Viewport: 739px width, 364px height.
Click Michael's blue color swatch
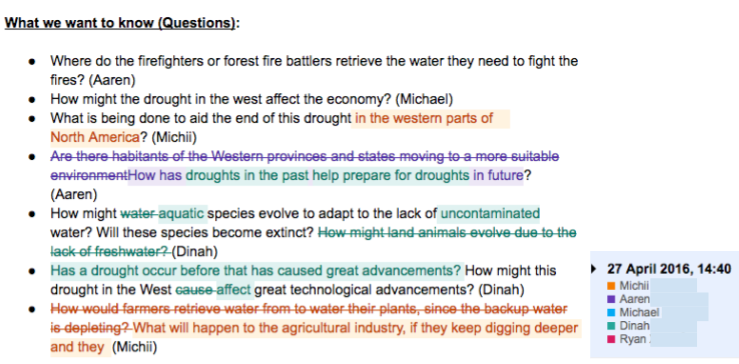(611, 313)
